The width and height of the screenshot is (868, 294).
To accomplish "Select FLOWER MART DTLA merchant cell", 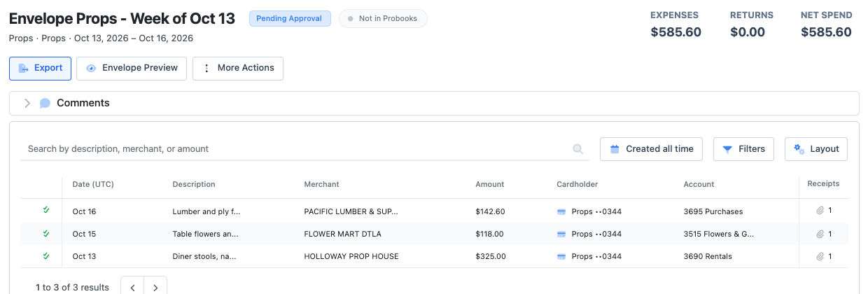I will coord(342,234).
